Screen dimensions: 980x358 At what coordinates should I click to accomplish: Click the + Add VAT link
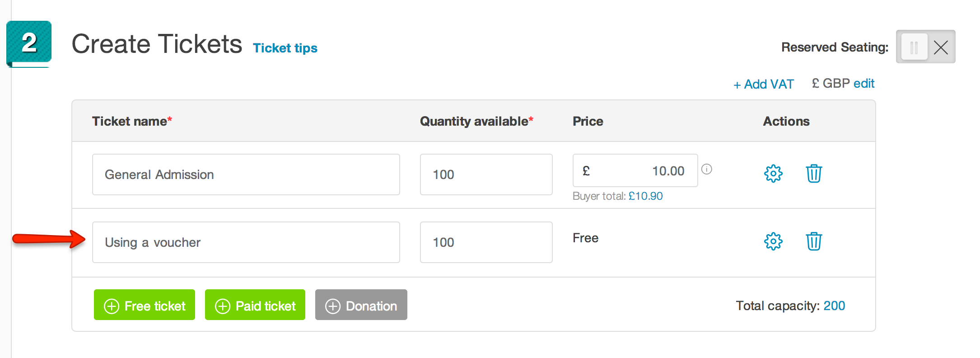coord(764,84)
